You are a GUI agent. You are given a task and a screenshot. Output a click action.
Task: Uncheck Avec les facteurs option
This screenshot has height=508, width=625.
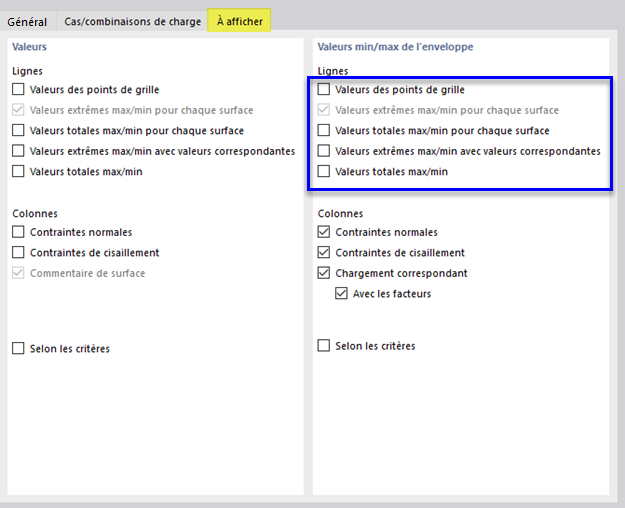tap(341, 293)
